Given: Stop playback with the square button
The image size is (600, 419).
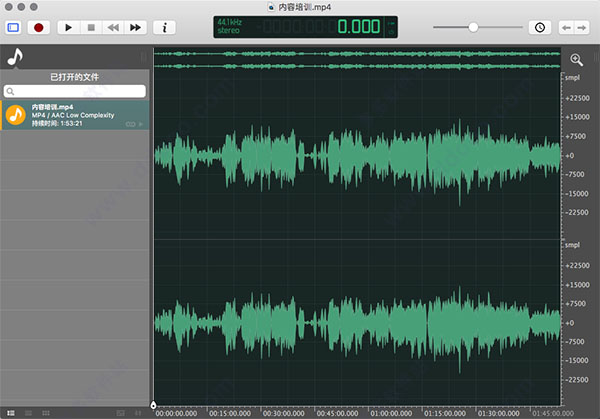Looking at the screenshot, I should pos(91,28).
